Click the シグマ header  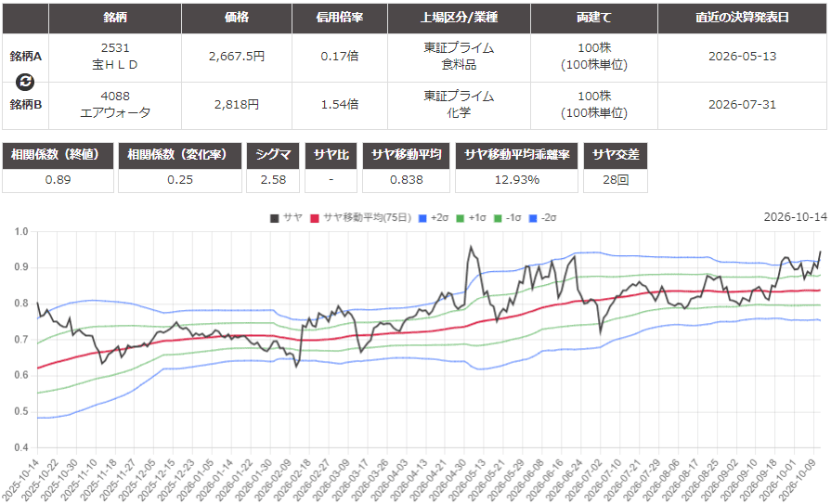(273, 155)
